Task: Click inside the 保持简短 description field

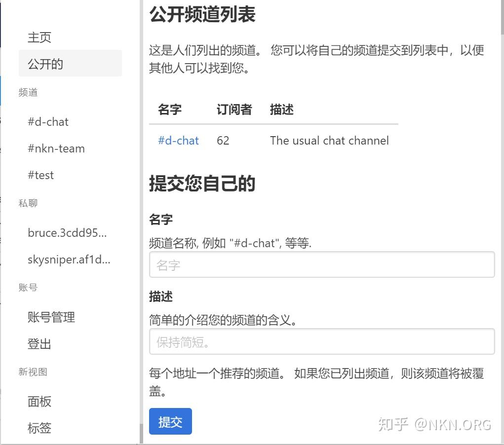Action: (x=322, y=341)
